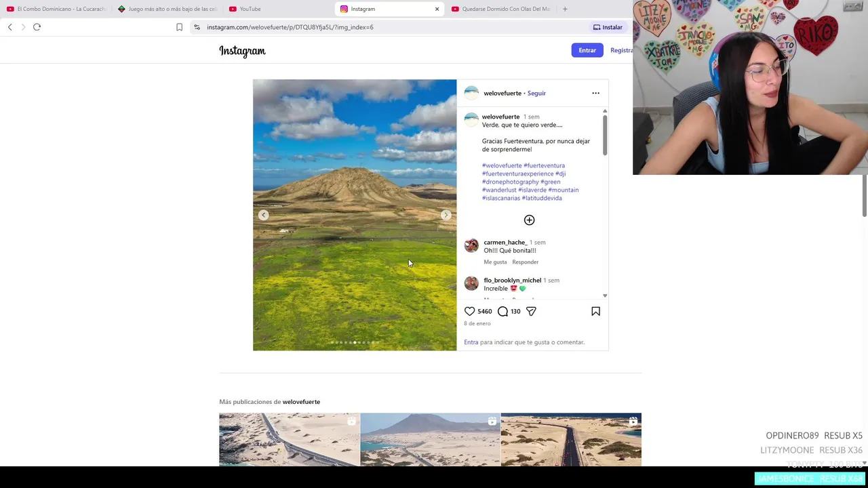Open caption avatar of welovefuerte
Screen dimensions: 868x488
pyautogui.click(x=471, y=120)
